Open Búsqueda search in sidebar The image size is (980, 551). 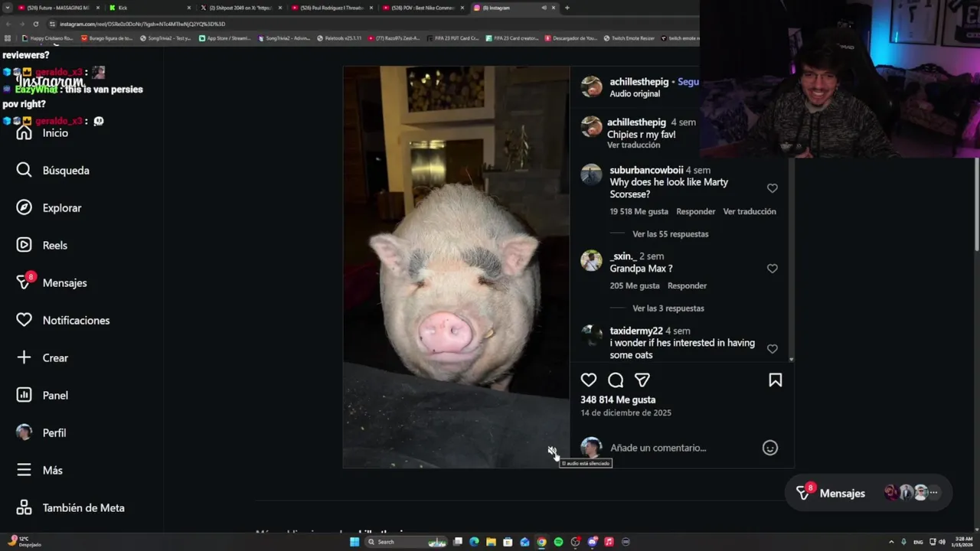pos(53,170)
